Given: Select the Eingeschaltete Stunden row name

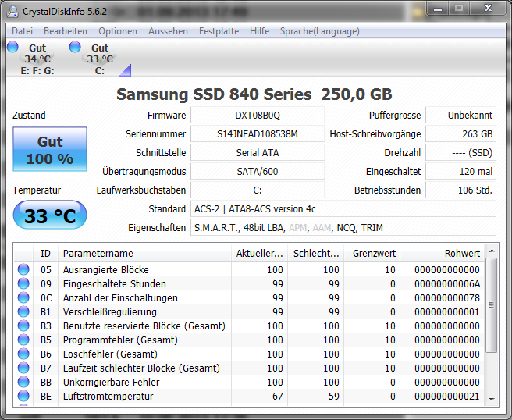Looking at the screenshot, I should click(x=114, y=284).
